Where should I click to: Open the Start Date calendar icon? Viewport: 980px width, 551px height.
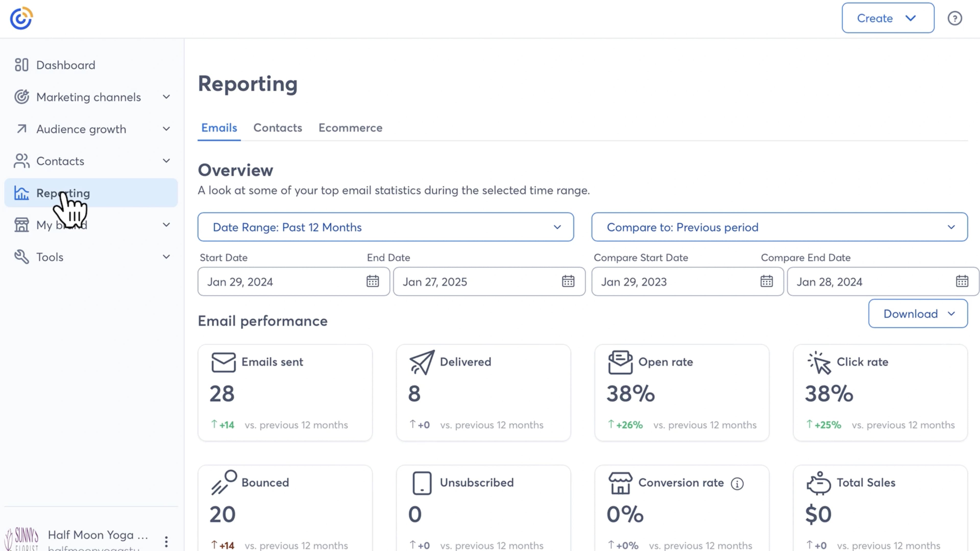tap(372, 281)
